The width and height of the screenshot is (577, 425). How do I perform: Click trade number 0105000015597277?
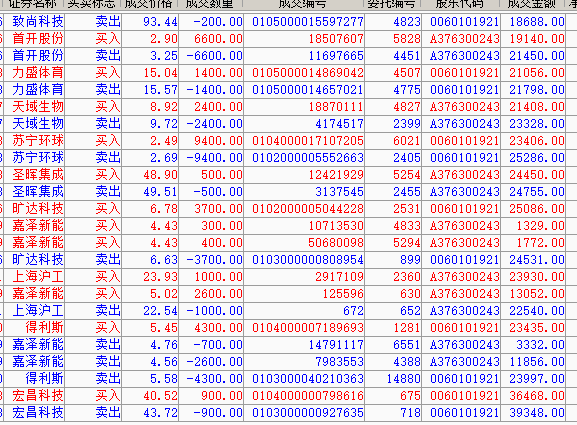point(308,22)
